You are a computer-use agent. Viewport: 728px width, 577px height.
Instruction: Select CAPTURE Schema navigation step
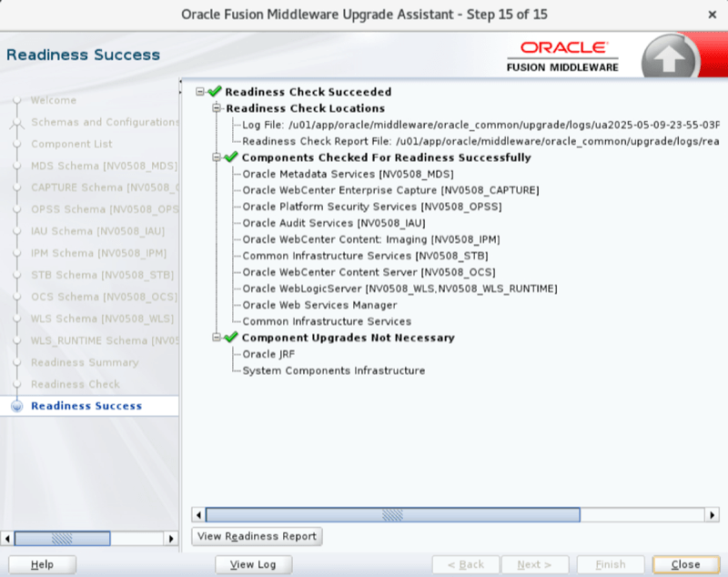coord(105,187)
